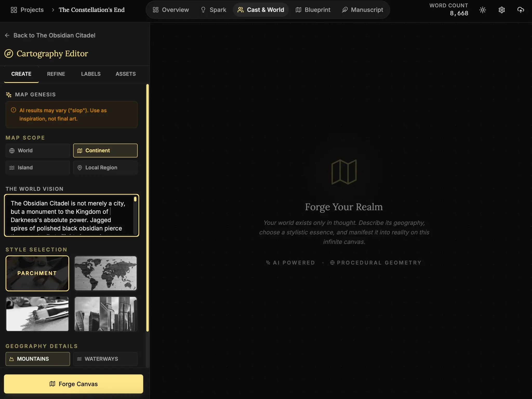Open The Constellation's End breadcrumb link
This screenshot has height=399, width=532.
click(x=91, y=10)
